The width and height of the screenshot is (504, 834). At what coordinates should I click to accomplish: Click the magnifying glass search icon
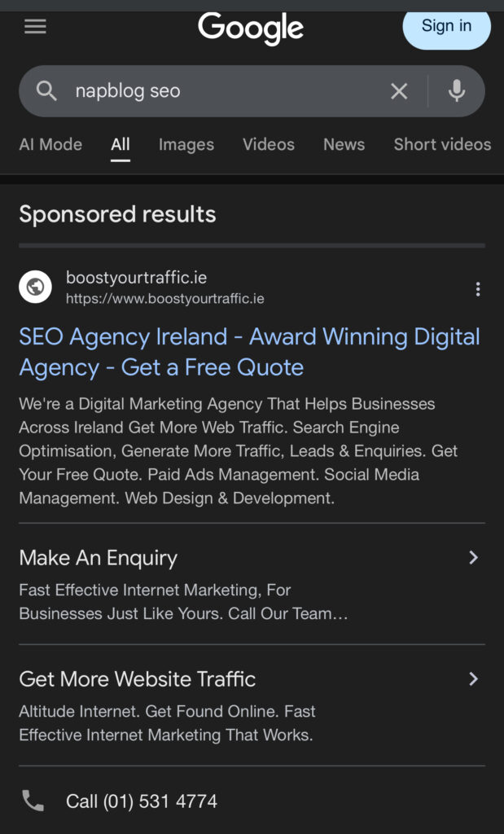click(x=47, y=91)
